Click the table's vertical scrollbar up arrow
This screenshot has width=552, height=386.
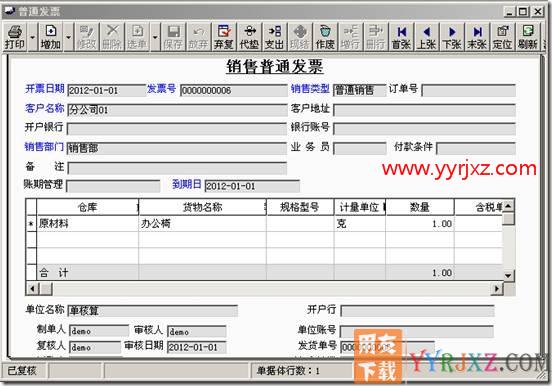(x=508, y=206)
